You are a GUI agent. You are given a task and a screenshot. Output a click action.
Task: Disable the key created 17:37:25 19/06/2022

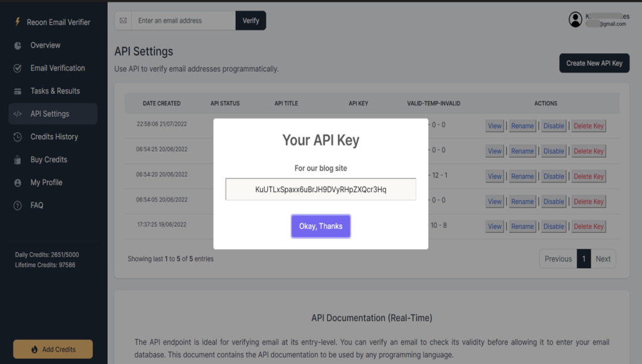pyautogui.click(x=552, y=226)
